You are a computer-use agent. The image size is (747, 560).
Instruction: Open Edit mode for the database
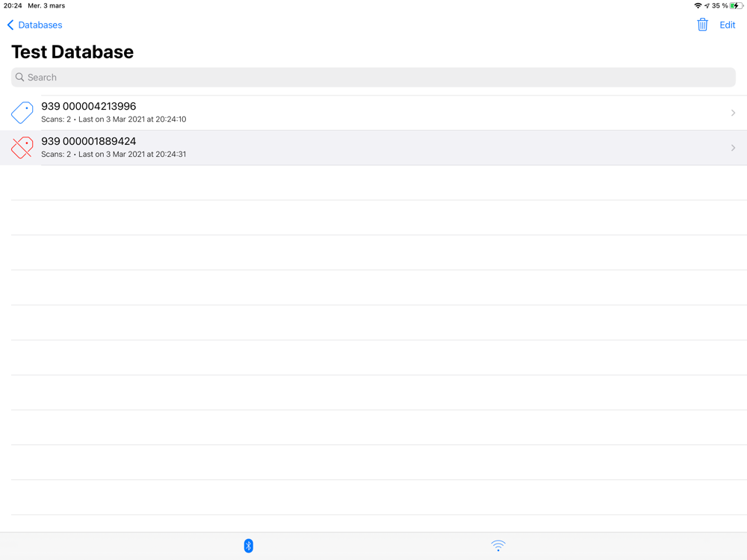(727, 25)
